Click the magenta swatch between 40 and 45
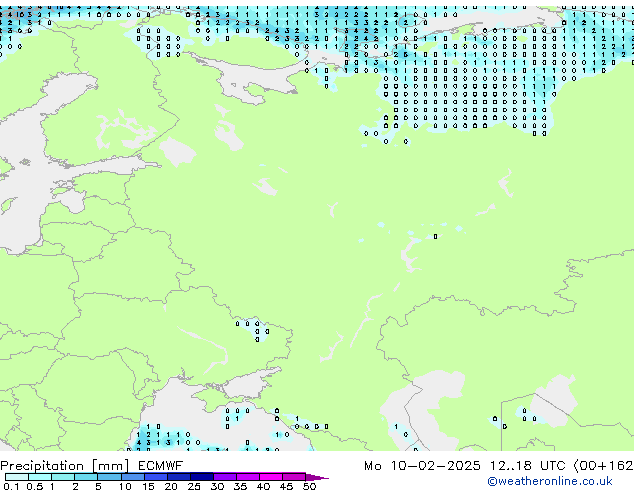This screenshot has width=634, height=490. tap(271, 477)
